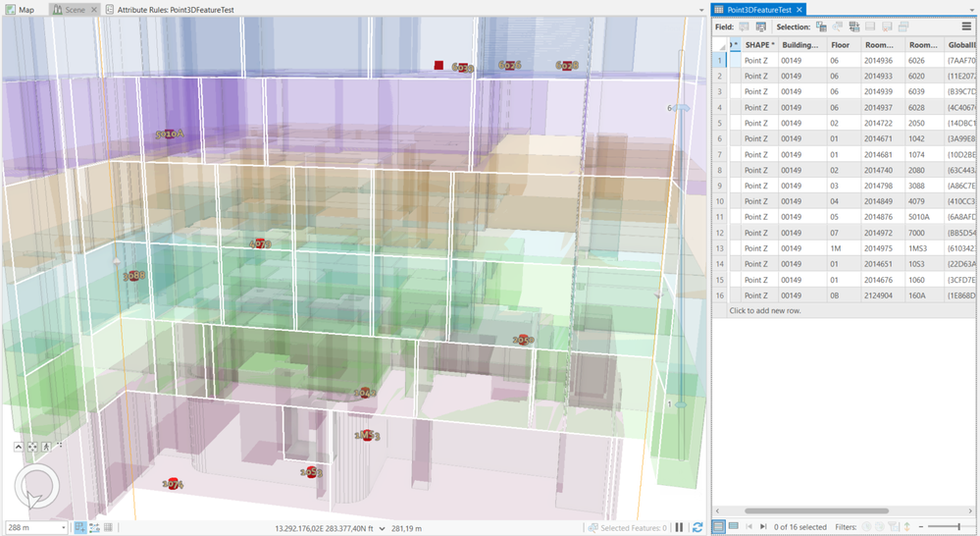Open the attribute table hamburger menu
980x536 pixels.
(x=966, y=27)
